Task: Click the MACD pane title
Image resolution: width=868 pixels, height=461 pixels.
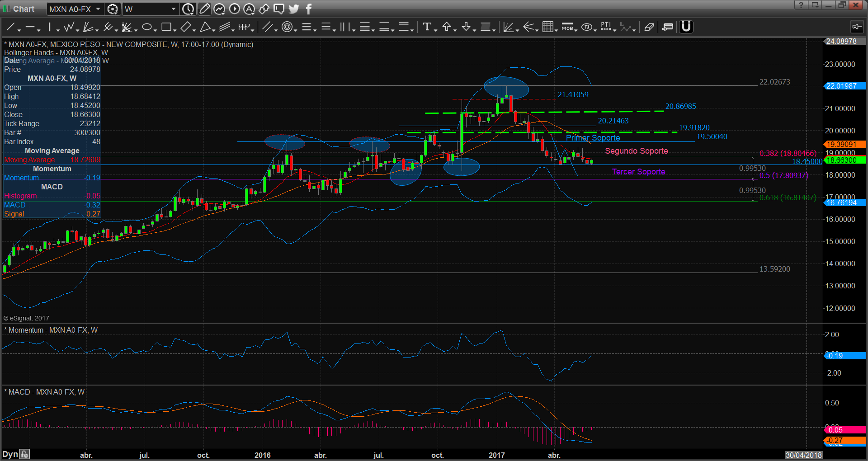Action: 44,392
